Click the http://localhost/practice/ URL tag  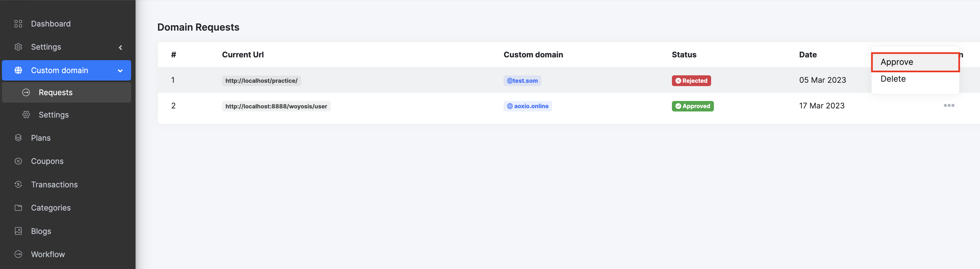(x=261, y=81)
